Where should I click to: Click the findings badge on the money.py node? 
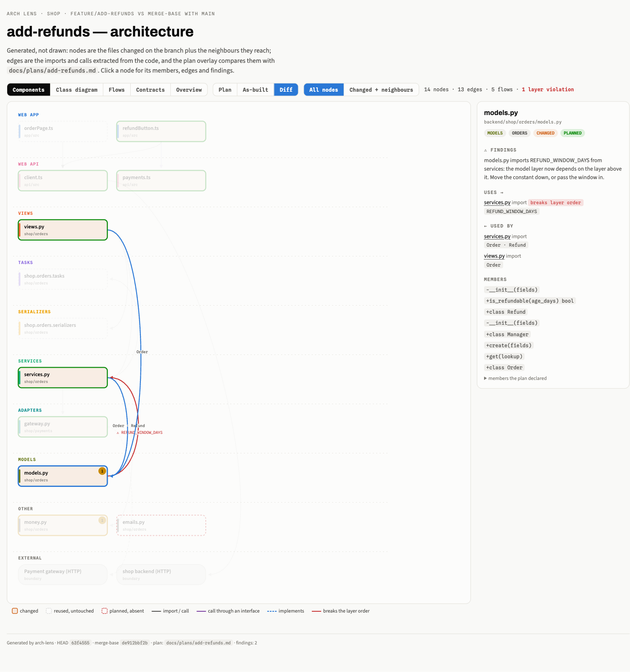(x=102, y=520)
